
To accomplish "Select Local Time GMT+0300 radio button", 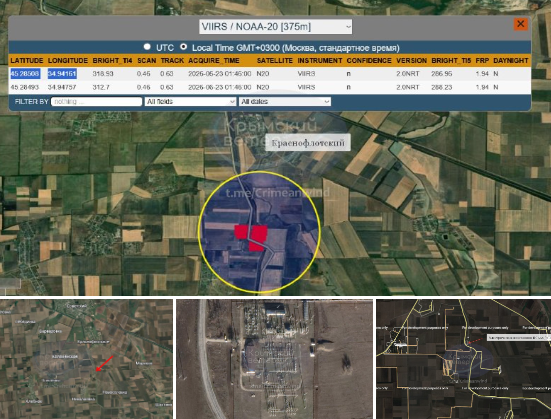I will point(183,47).
